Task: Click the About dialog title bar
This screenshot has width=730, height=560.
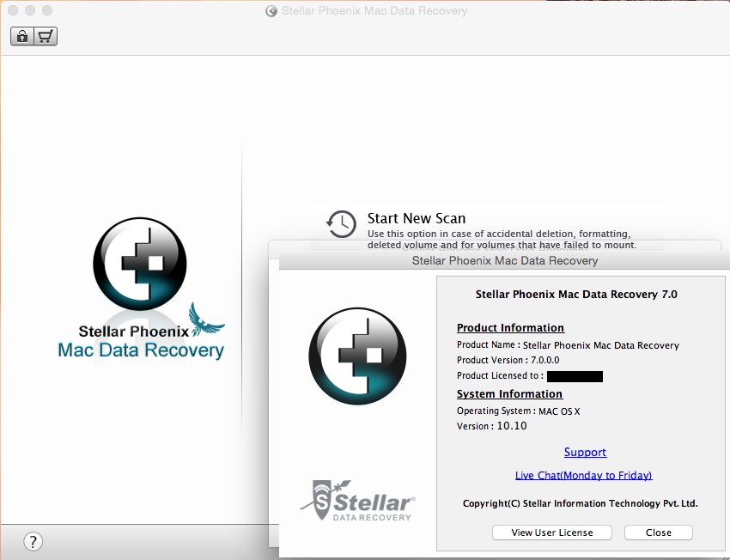Action: click(504, 261)
